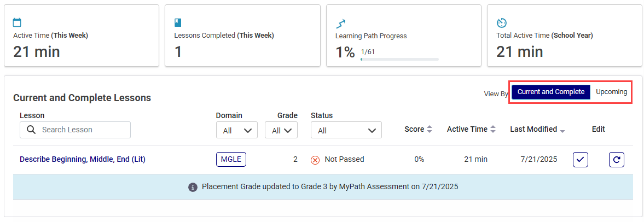Expand the Grade filter dropdown

point(281,130)
